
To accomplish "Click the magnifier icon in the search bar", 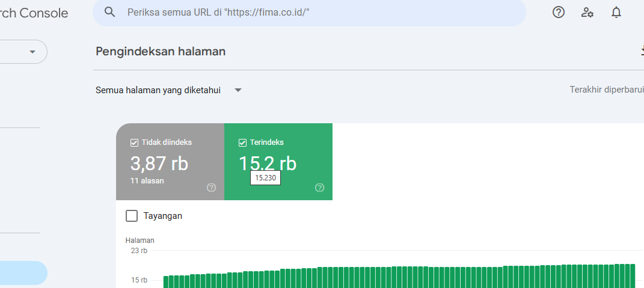I will pos(109,12).
